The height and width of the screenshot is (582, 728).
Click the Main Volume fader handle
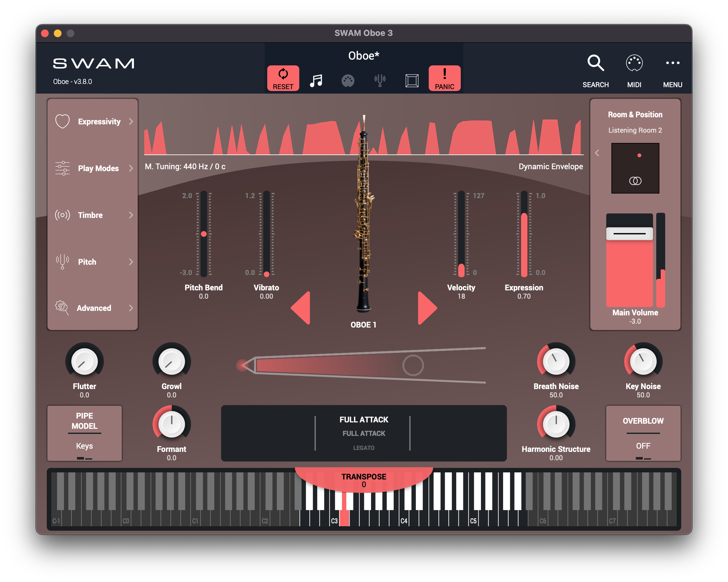tap(629, 233)
